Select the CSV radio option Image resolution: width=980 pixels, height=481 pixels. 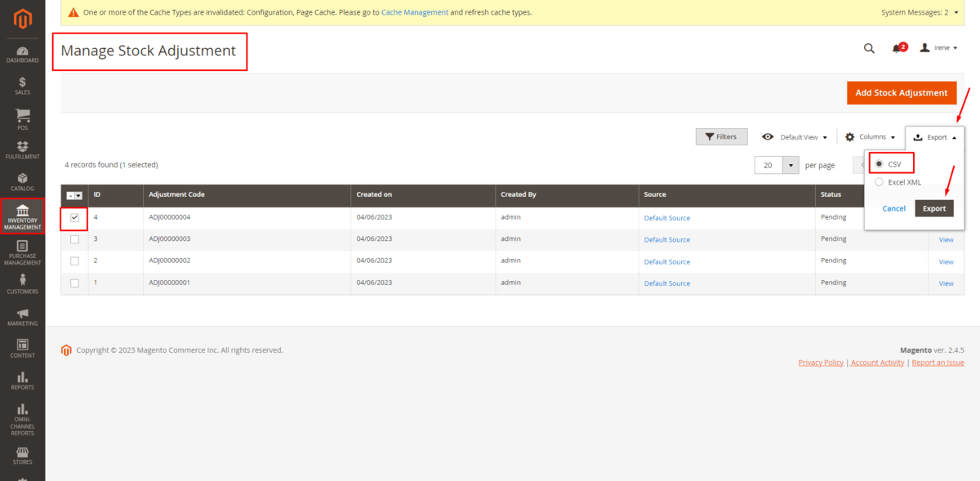tap(879, 164)
